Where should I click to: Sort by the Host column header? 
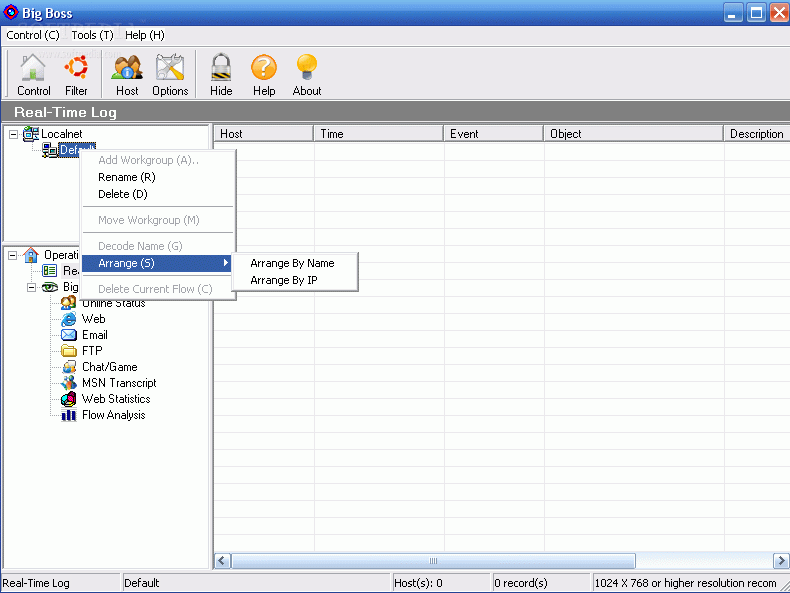[x=264, y=134]
